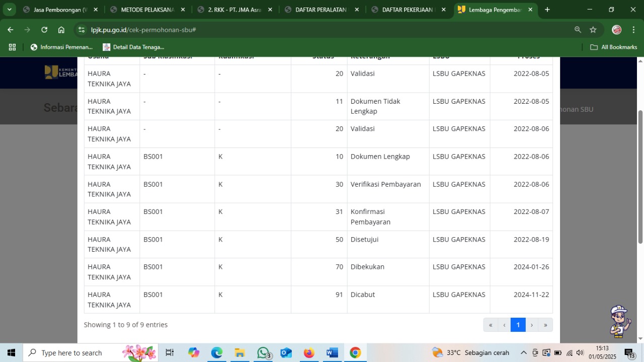Go to the first page of entries
644x362 pixels.
click(491, 325)
